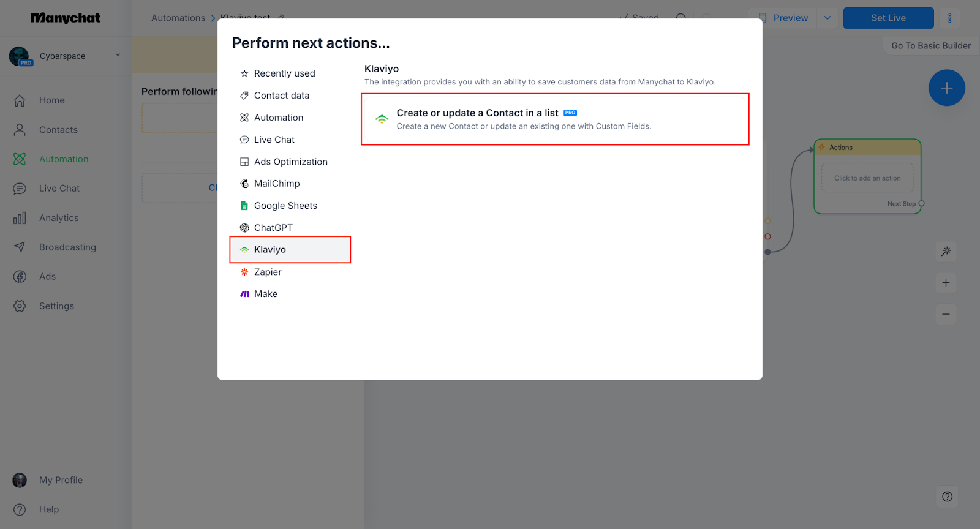
Task: Expand the Cyberspace account dropdown
Action: tap(118, 56)
